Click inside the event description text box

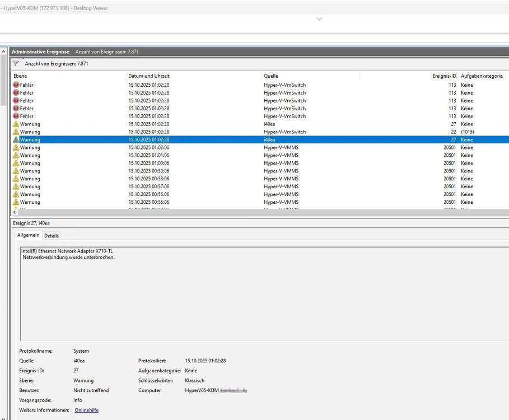coord(224,297)
